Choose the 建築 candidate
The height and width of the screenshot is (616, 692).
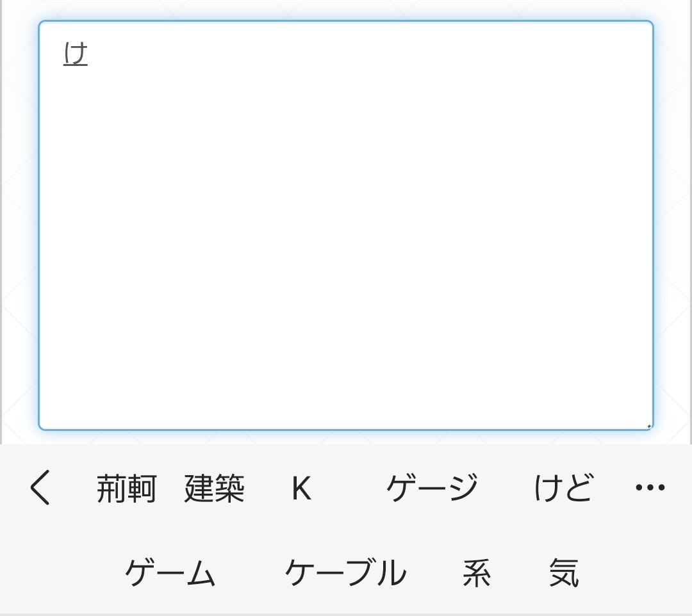pyautogui.click(x=214, y=489)
